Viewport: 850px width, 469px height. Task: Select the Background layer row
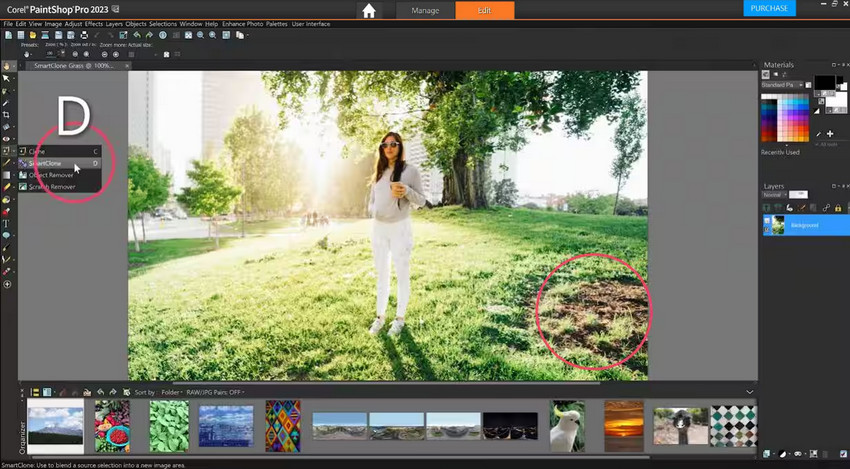[806, 224]
